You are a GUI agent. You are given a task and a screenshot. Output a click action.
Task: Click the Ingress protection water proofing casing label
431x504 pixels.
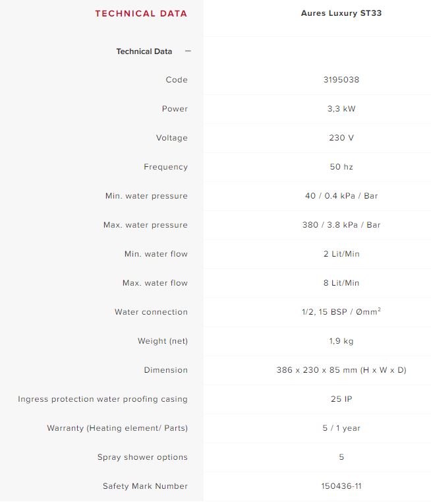point(103,399)
